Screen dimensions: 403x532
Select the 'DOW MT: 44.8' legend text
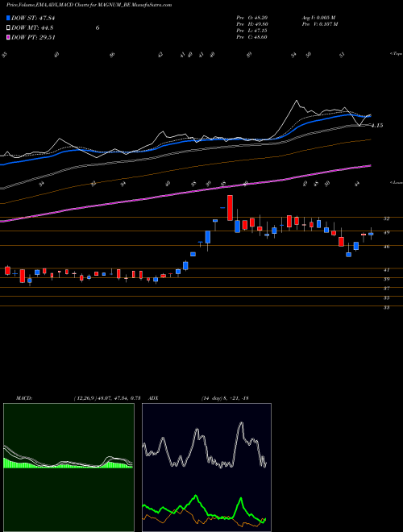tap(32, 28)
